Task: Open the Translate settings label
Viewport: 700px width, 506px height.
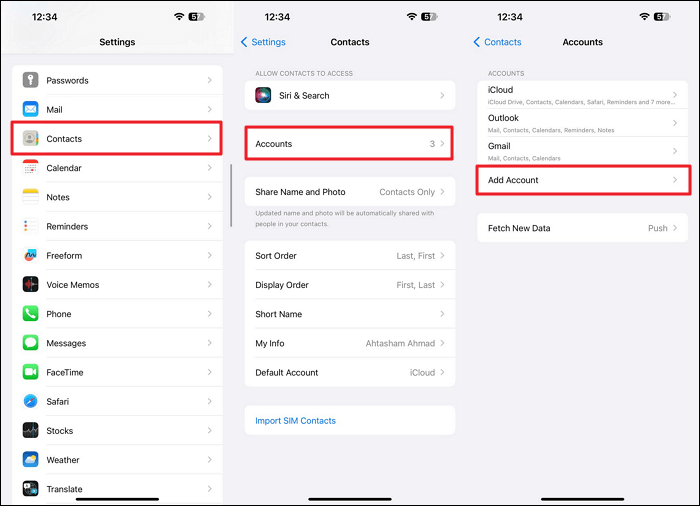Action: (64, 489)
